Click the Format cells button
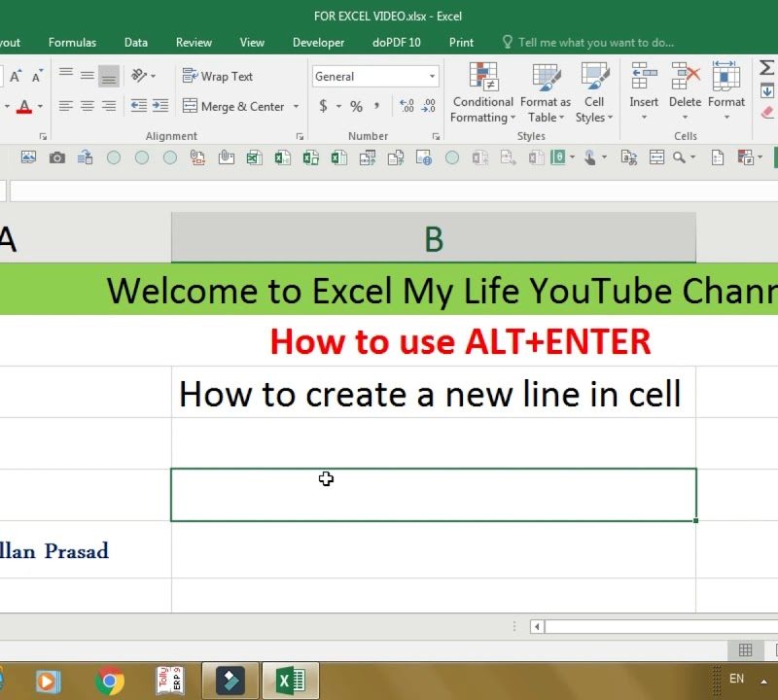 tap(725, 91)
